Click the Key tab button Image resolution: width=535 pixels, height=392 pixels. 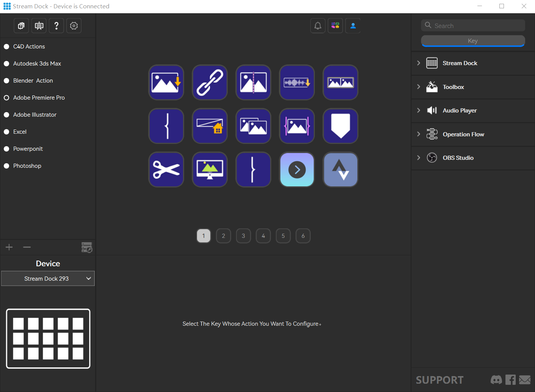tap(473, 41)
